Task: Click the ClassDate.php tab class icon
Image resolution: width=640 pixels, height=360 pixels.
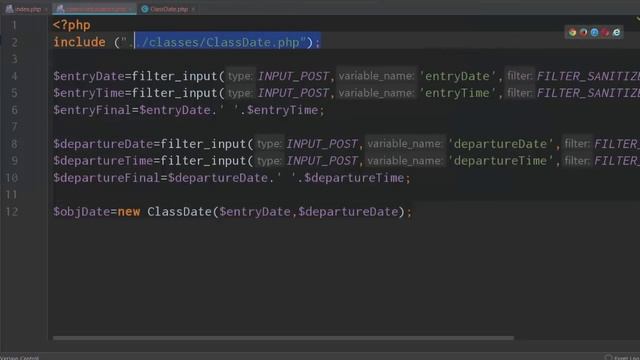Action: coord(144,9)
